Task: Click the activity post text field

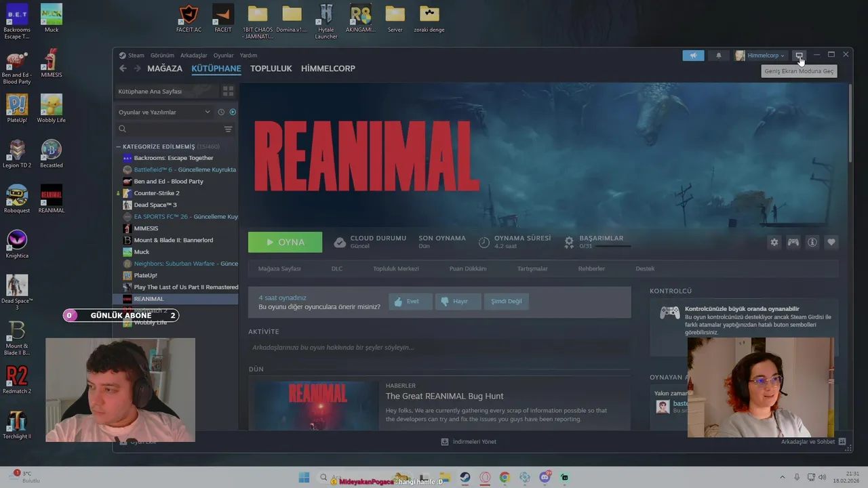Action: (439, 347)
